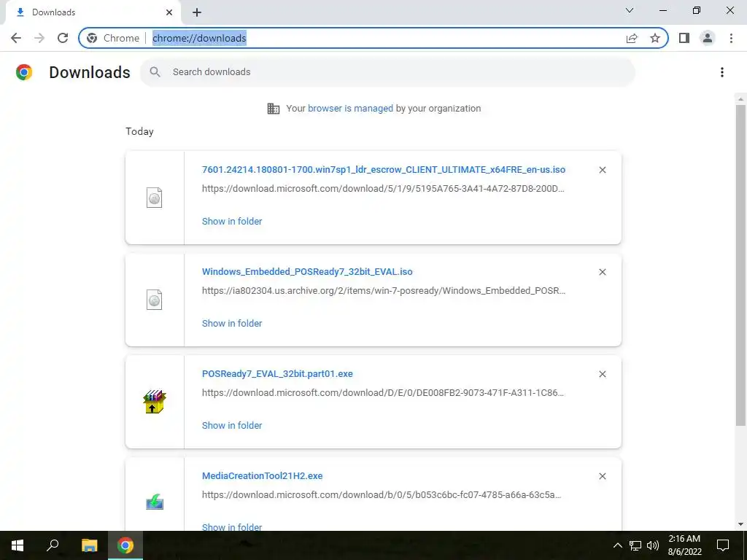Click the scrollbar down arrow

(x=740, y=525)
